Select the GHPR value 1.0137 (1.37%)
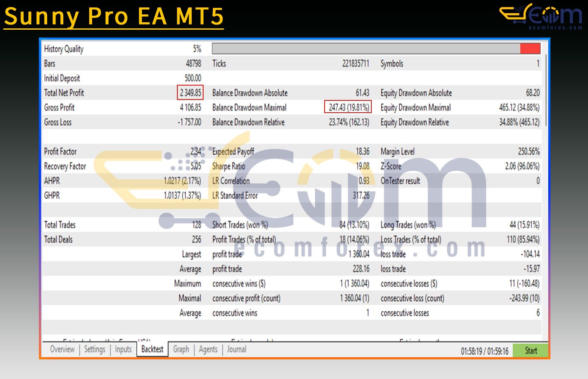This screenshot has height=379, width=588. pyautogui.click(x=183, y=196)
